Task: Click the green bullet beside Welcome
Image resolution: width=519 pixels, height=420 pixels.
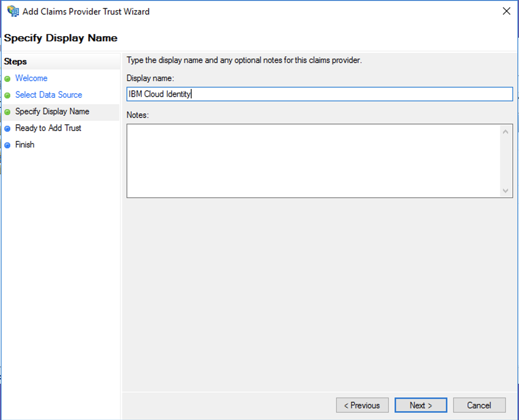Action: [7, 79]
